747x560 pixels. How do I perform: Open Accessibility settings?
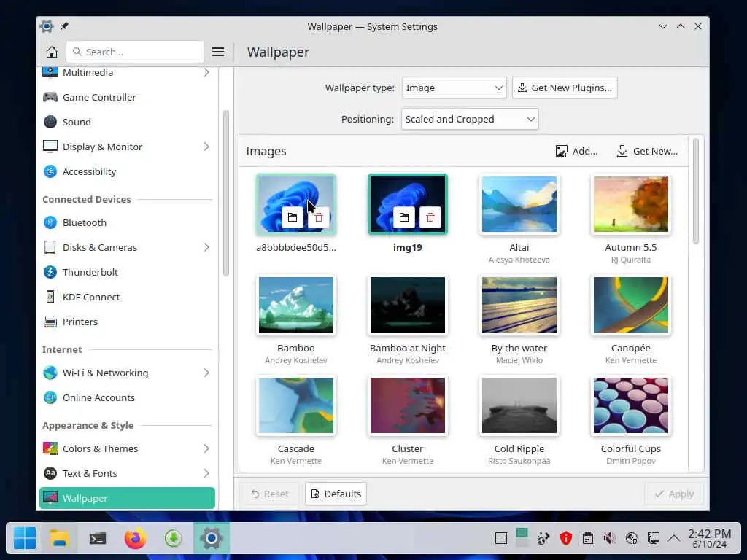pyautogui.click(x=127, y=171)
